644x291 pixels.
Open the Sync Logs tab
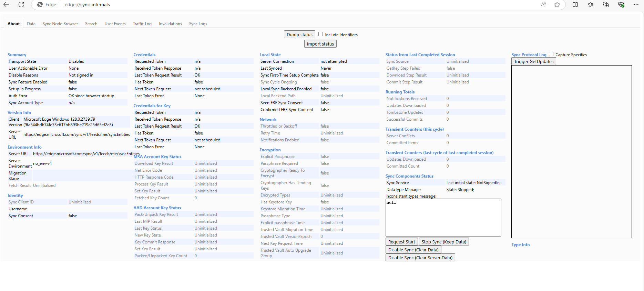pyautogui.click(x=198, y=24)
